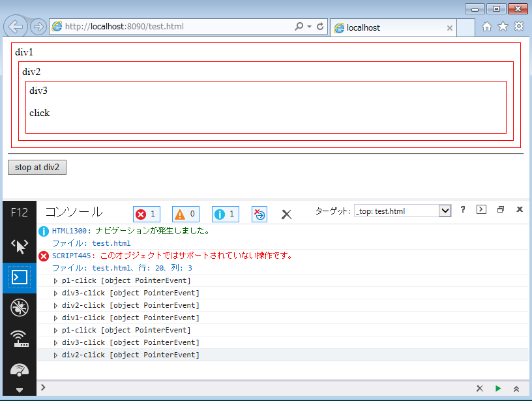This screenshot has height=401, width=532.
Task: Refresh the page with the reload icon
Action: pos(320,26)
